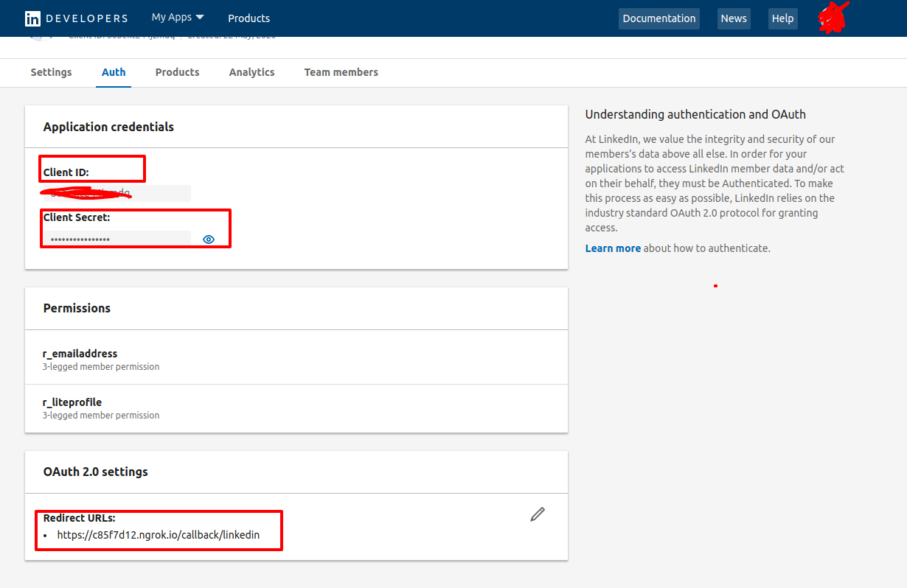Image resolution: width=907 pixels, height=588 pixels.
Task: Switch to the Products tab
Action: point(177,72)
